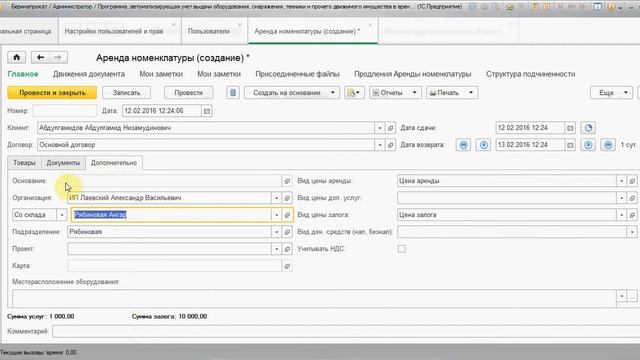
Task: Open the yellow-table icon dropdown in toolbar
Action: (x=354, y=93)
